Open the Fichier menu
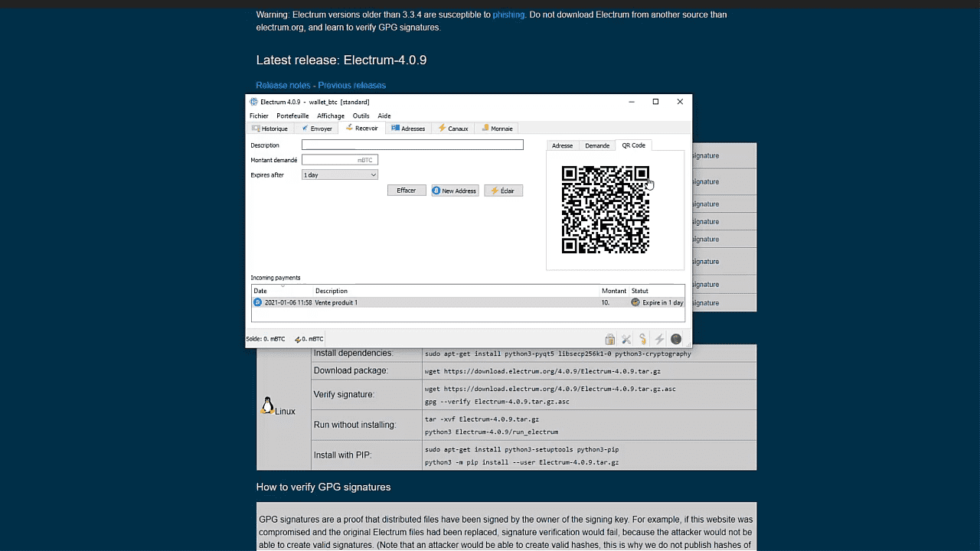The image size is (980, 551). (259, 116)
